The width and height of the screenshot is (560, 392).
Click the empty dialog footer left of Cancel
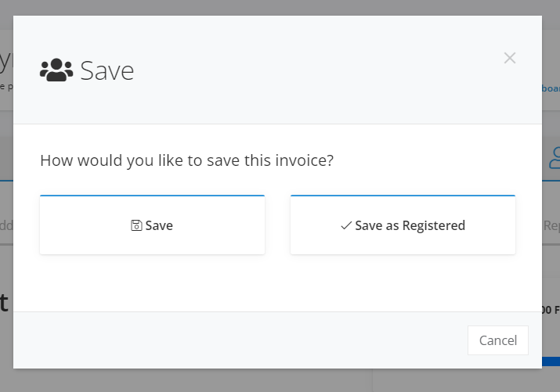tap(240, 340)
